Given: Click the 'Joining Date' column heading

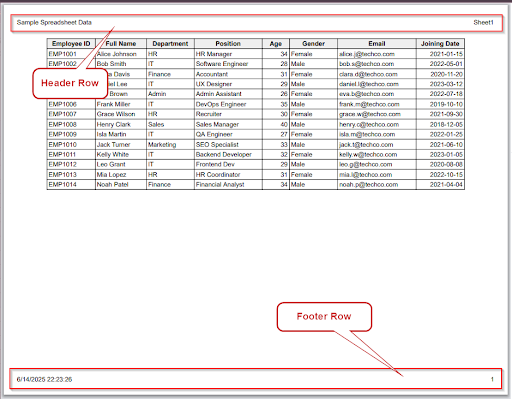Looking at the screenshot, I should [440, 44].
